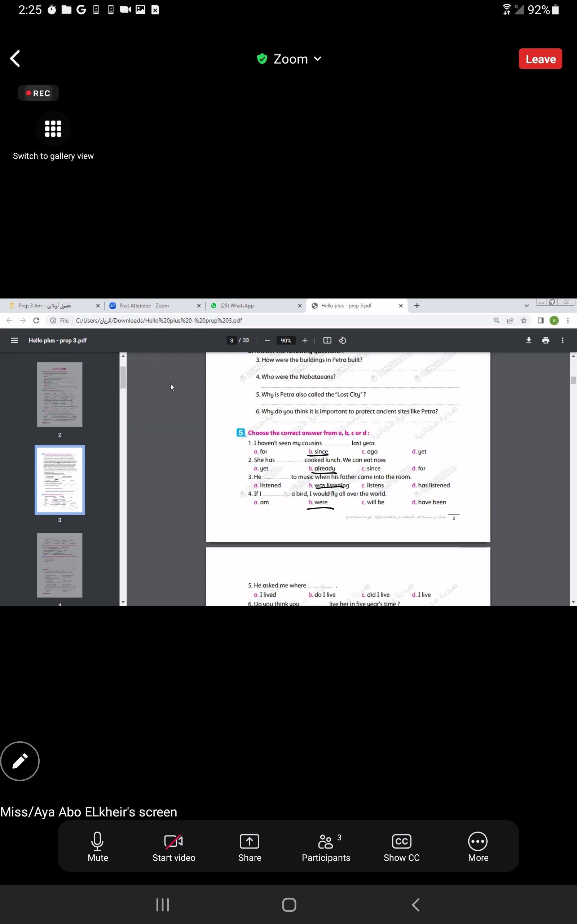Click the rotate page icon in PDF toolbar
Screen dimensions: 577x924
(x=342, y=340)
